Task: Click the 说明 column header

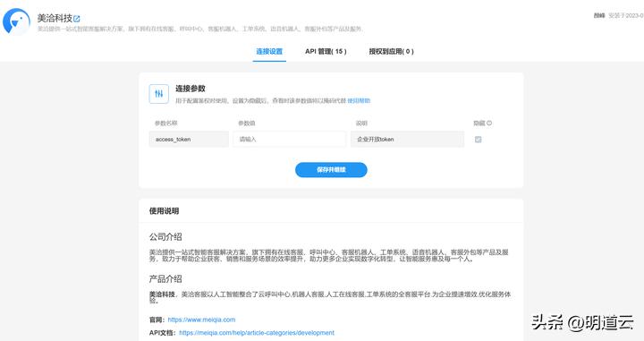Action: (361, 124)
